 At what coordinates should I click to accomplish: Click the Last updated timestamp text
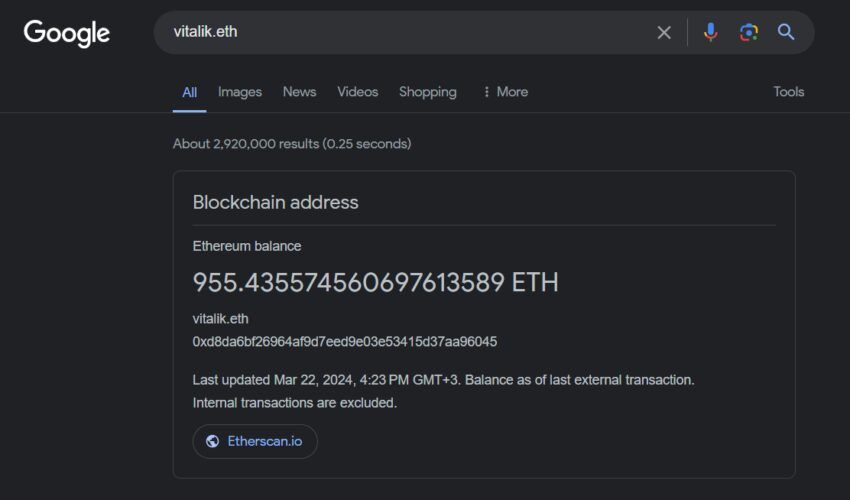(443, 380)
